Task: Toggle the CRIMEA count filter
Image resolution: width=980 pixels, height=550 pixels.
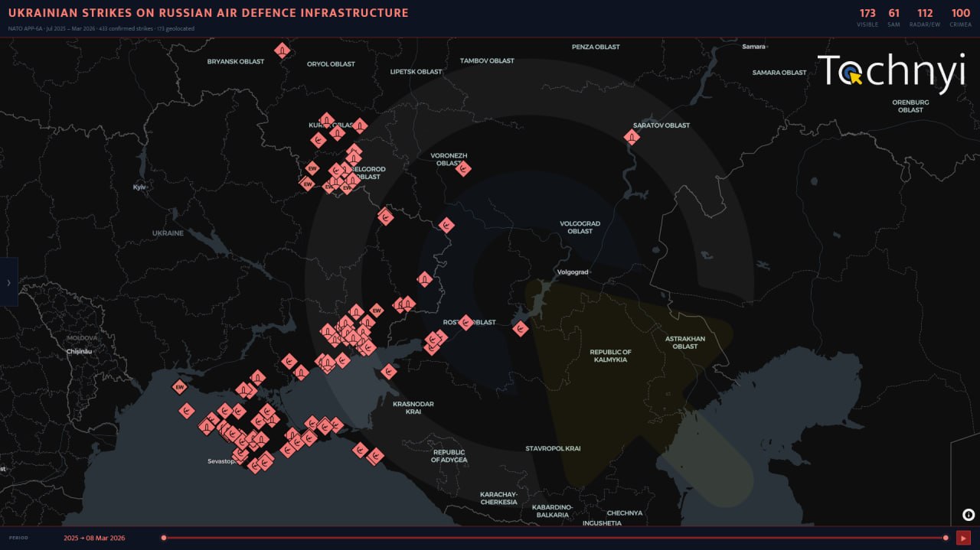Action: coord(960,18)
